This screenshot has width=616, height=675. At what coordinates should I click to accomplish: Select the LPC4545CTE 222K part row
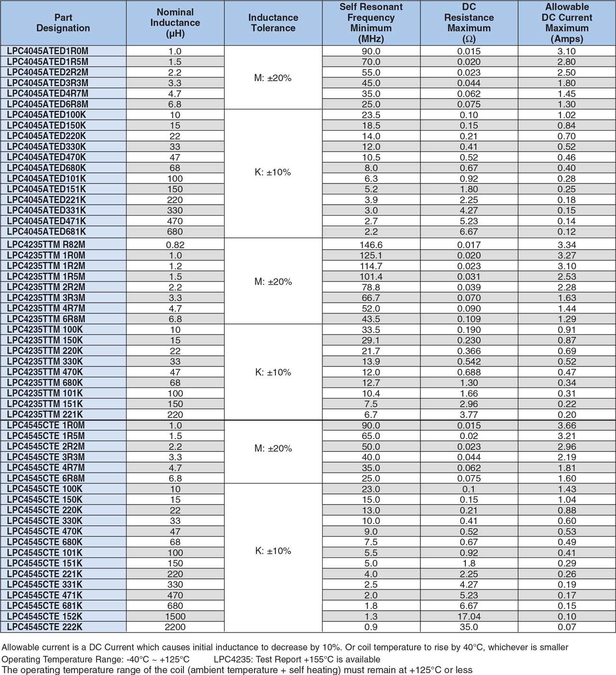click(45, 627)
